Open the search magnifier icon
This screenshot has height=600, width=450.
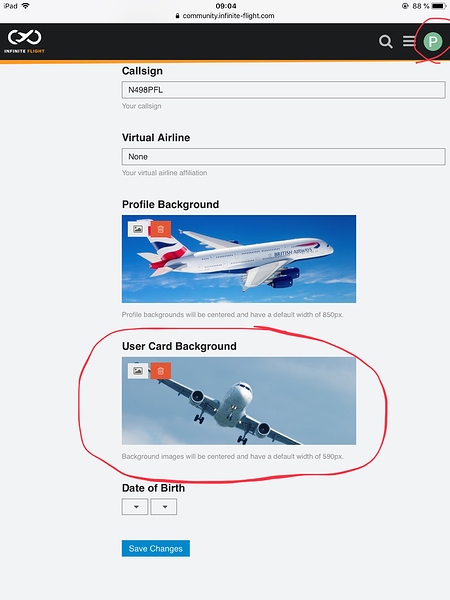(386, 41)
